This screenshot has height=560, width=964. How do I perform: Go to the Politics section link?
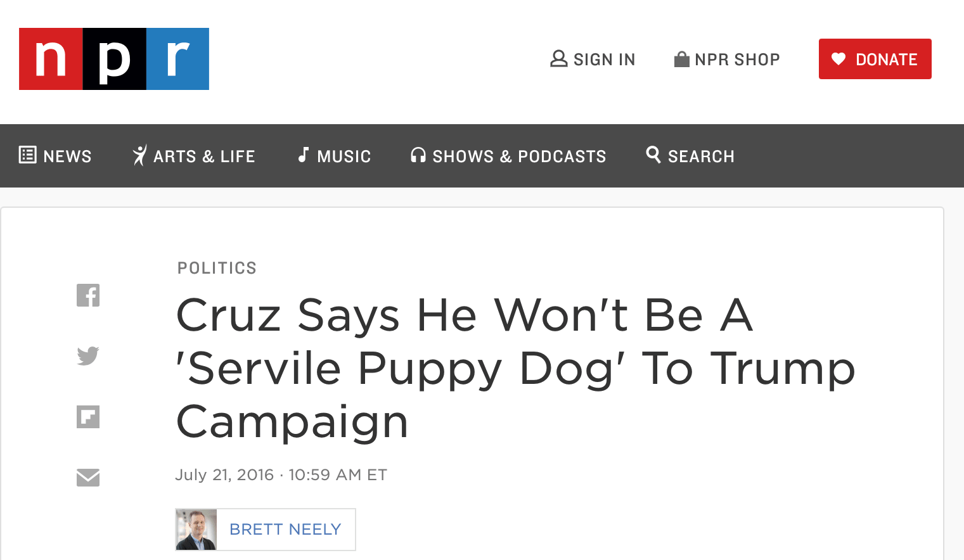[x=217, y=268]
